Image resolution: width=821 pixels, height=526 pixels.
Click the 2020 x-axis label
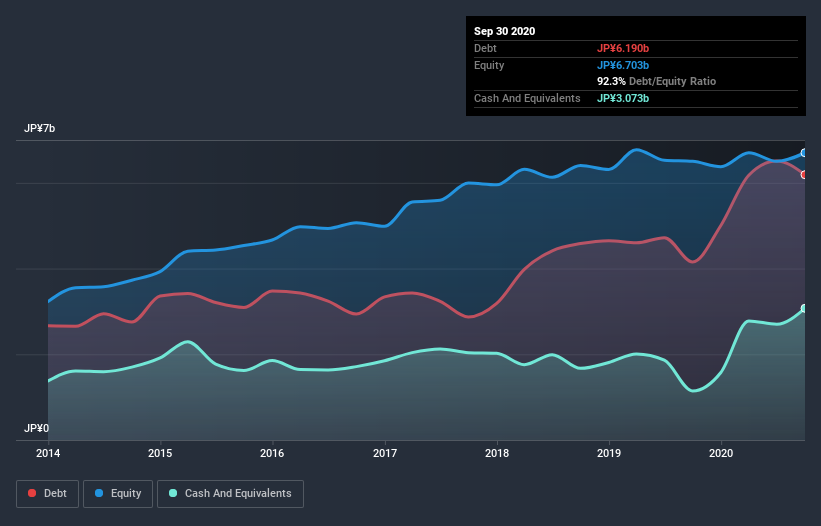tap(721, 453)
